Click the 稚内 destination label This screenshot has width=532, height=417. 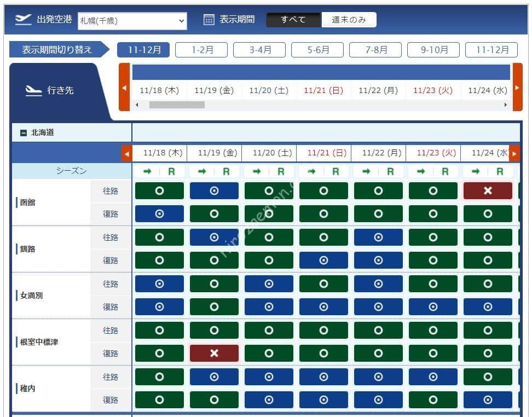(27, 389)
